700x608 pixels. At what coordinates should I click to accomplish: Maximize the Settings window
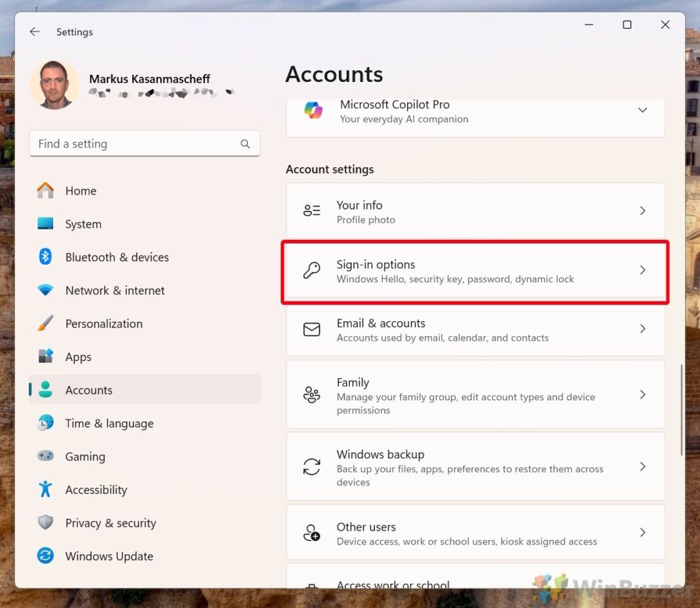(x=627, y=24)
